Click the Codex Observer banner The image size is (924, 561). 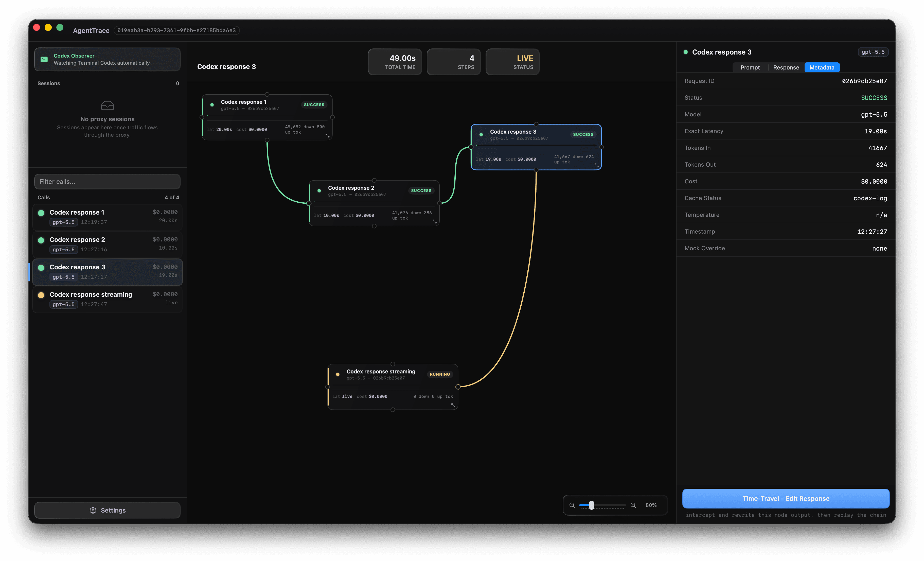pos(107,59)
